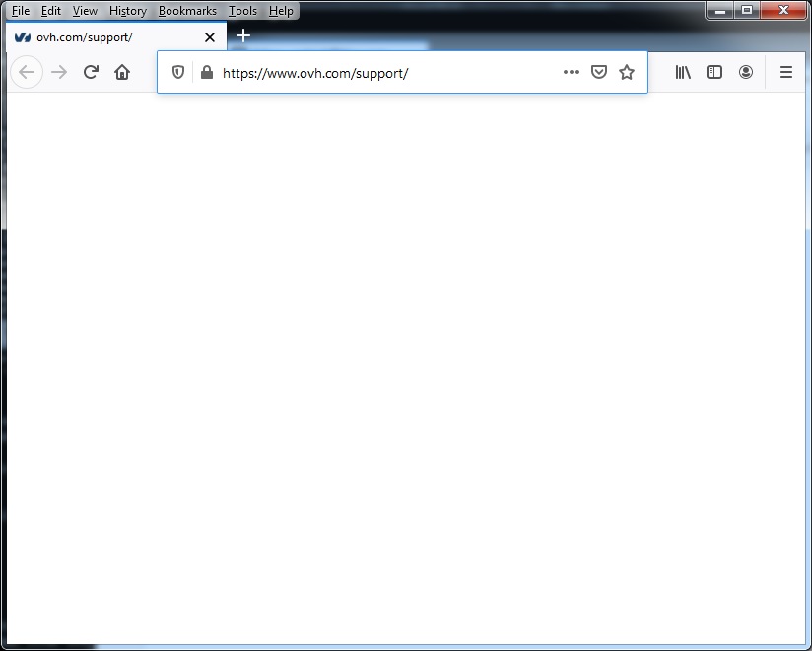Minimize the Firefox window

[719, 10]
